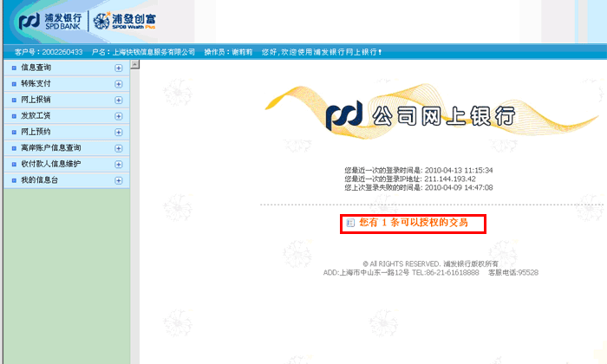Viewport: 607px width, 364px height.
Task: Click the failed login time 2010-04-09 14:47:08
Action: tap(459, 187)
